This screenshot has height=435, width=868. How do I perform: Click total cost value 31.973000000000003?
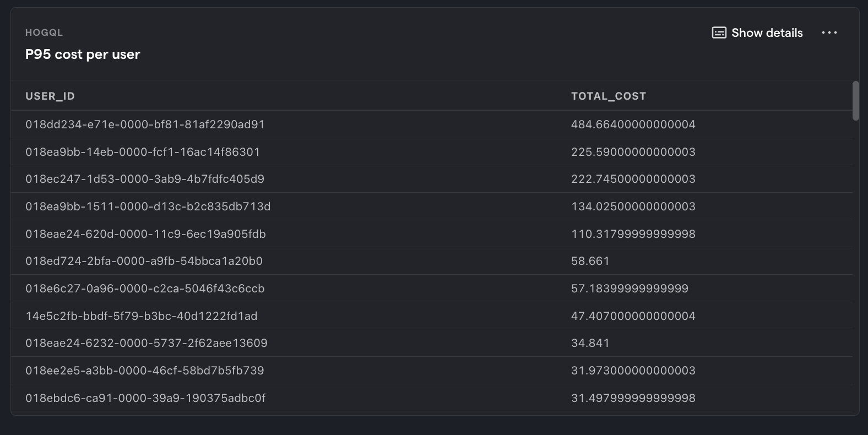pos(633,371)
